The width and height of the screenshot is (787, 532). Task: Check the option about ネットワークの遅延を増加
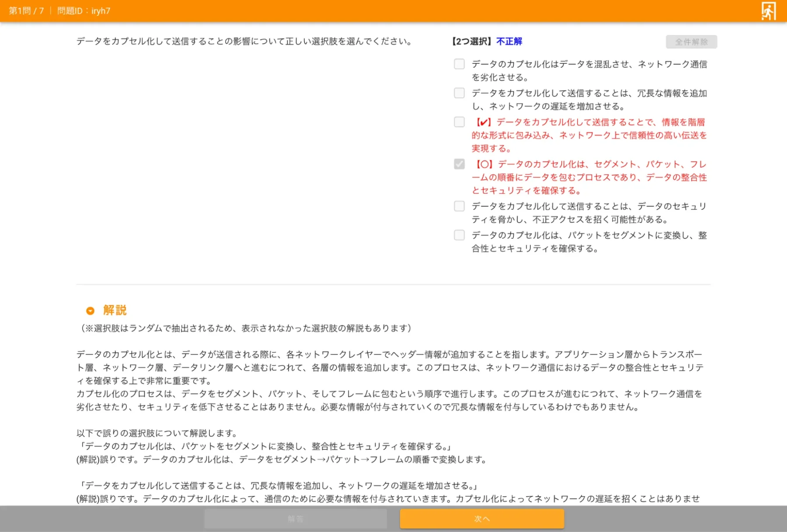459,93
